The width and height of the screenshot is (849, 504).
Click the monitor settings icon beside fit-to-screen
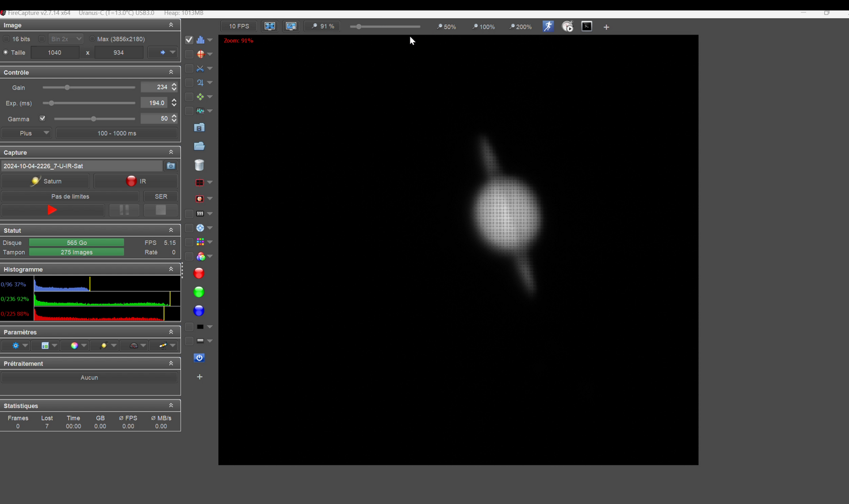[x=291, y=27]
